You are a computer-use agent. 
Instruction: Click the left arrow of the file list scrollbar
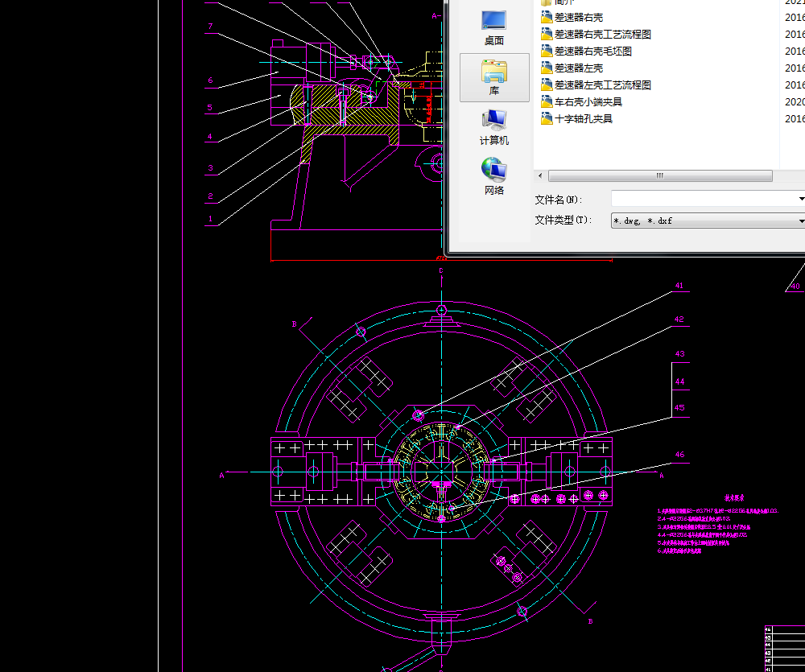[x=540, y=175]
